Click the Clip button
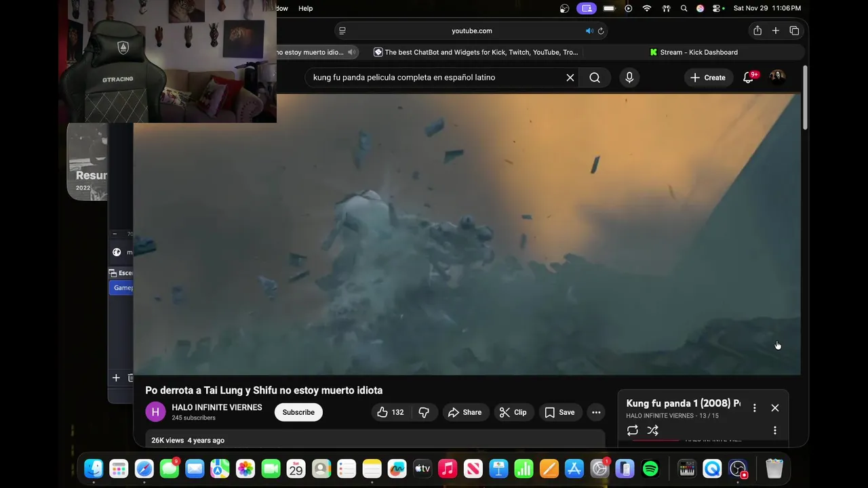Screen dimensions: 868x488 (513, 412)
